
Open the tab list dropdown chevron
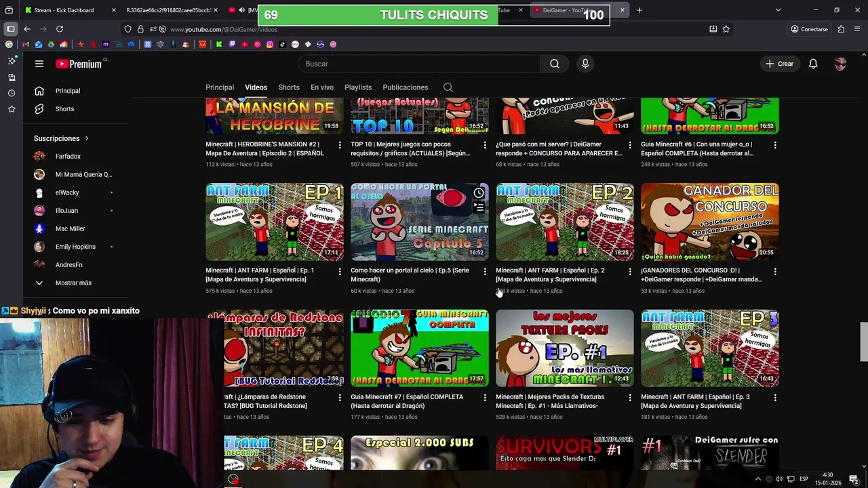[x=778, y=10]
